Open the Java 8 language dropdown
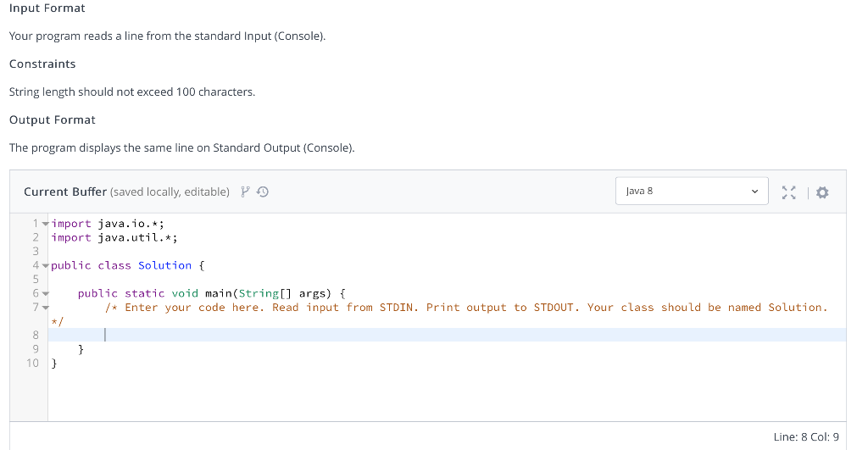 click(692, 191)
